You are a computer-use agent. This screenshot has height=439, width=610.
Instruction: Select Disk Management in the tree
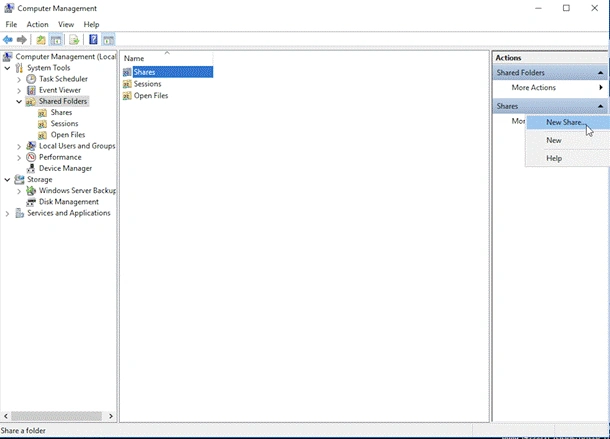[69, 202]
